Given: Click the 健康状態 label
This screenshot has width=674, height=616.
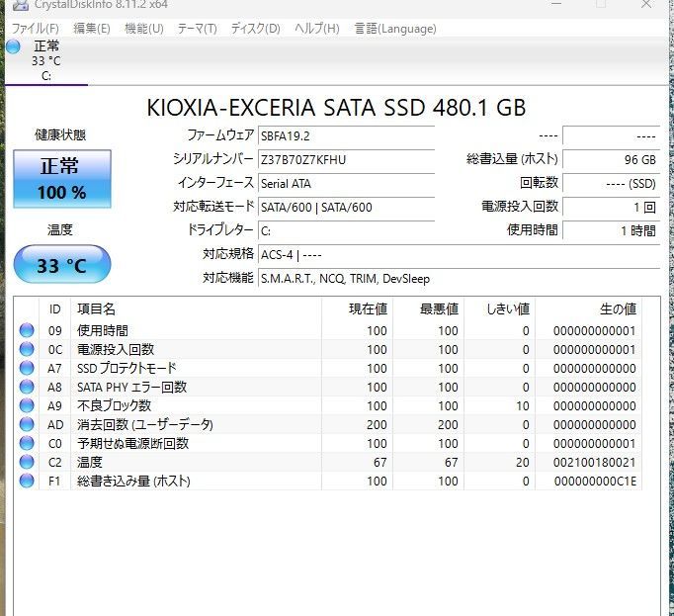Looking at the screenshot, I should pos(60,135).
